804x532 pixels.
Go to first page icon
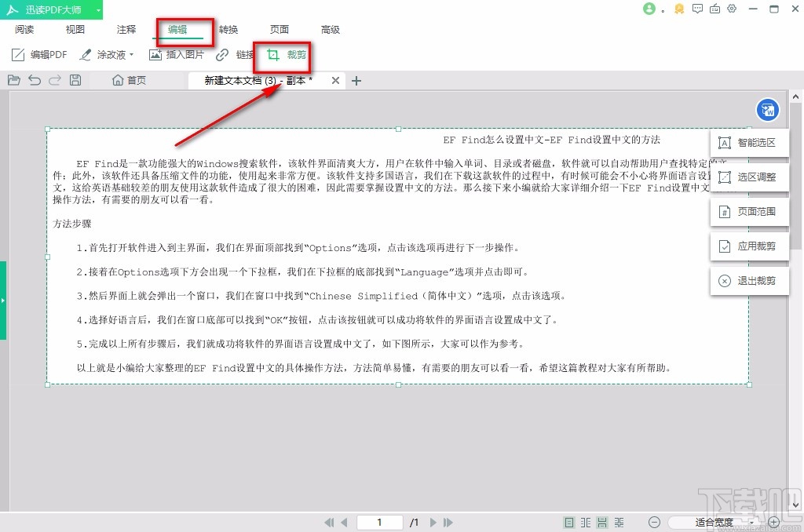click(329, 523)
